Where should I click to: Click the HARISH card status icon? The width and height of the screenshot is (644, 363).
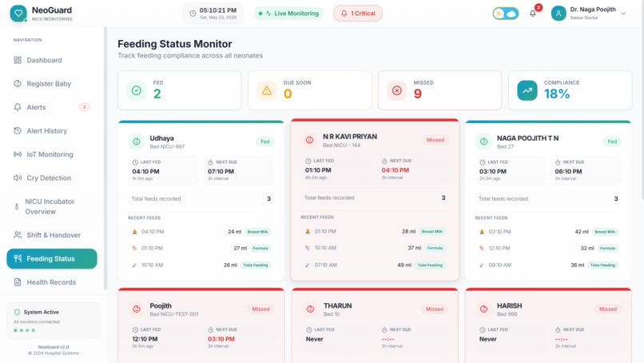pyautogui.click(x=484, y=309)
